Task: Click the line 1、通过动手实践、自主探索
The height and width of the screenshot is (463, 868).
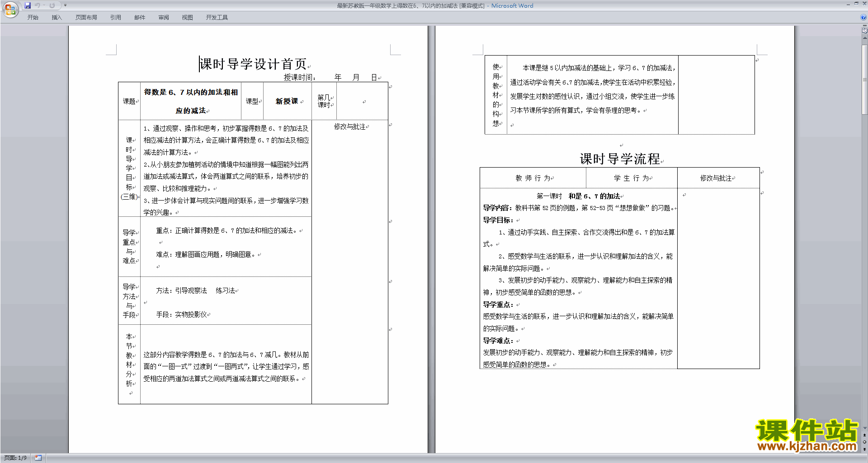Action: point(579,238)
